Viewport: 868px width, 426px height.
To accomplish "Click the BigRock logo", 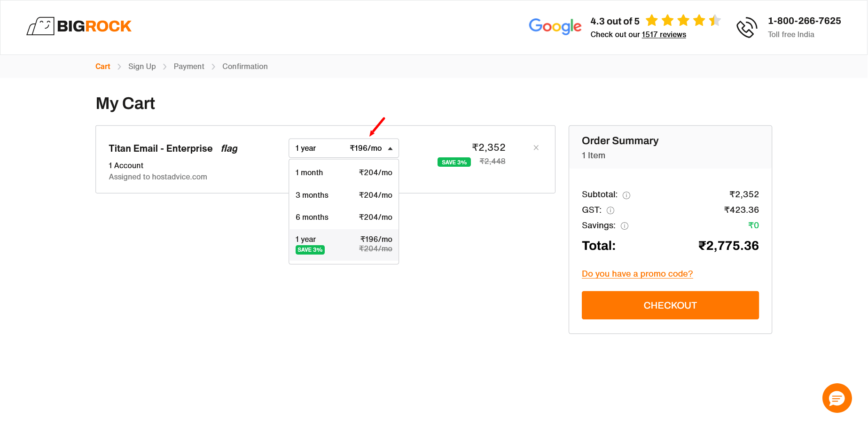I will click(x=79, y=26).
